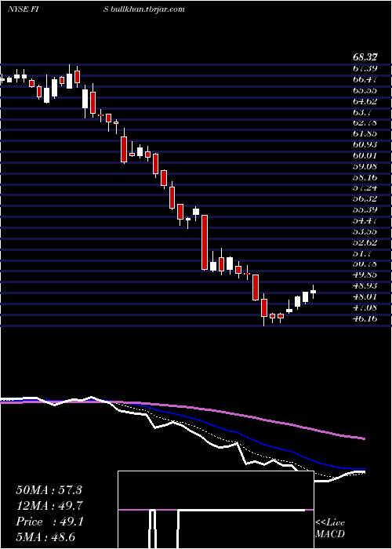Select the 52.62 price value
The image size is (392, 549).
pos(365,242)
